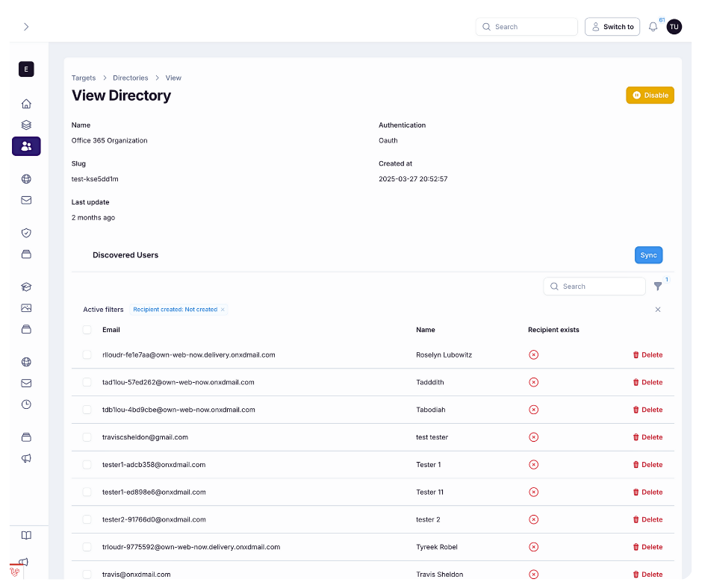Click the shield icon in sidebar
Image resolution: width=702 pixels, height=588 pixels.
(26, 233)
